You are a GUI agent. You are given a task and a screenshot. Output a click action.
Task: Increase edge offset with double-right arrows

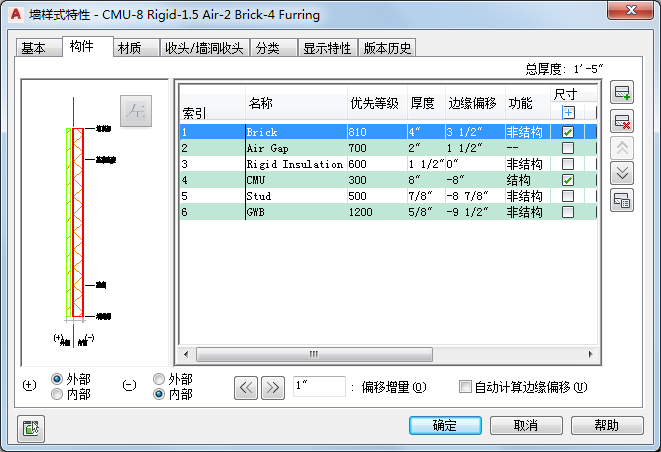tap(273, 387)
